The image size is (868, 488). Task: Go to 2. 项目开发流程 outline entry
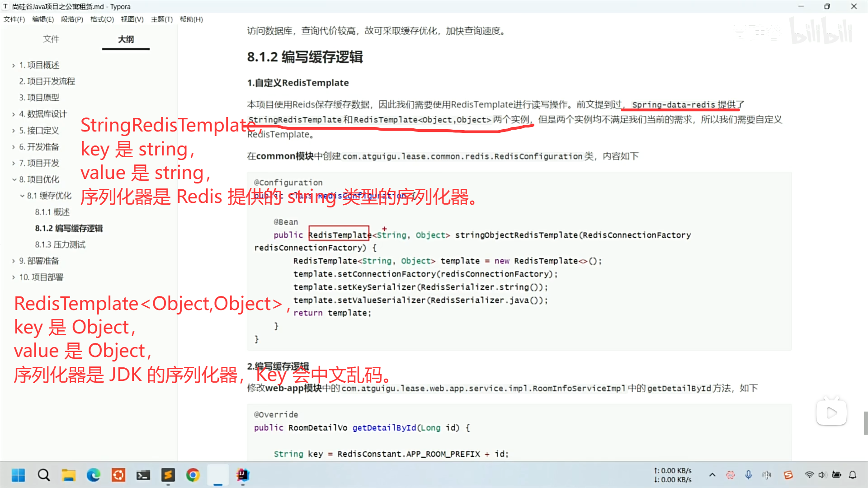47,81
